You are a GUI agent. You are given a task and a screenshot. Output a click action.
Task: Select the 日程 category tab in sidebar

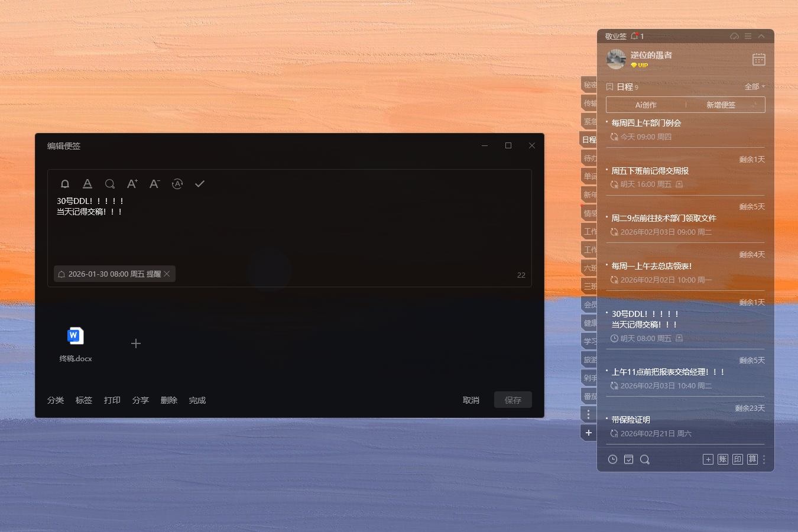[589, 140]
